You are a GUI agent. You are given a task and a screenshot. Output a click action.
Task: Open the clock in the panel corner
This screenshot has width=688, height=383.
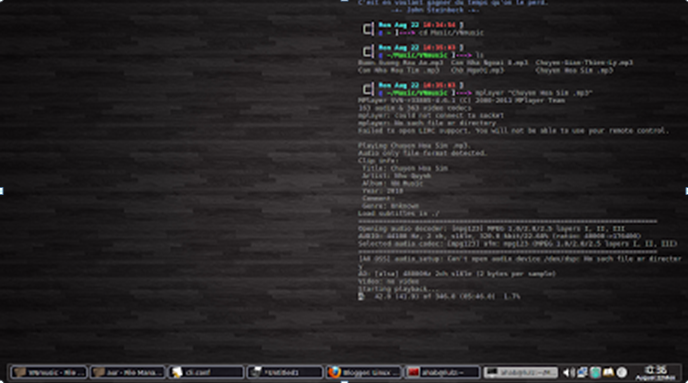click(656, 373)
